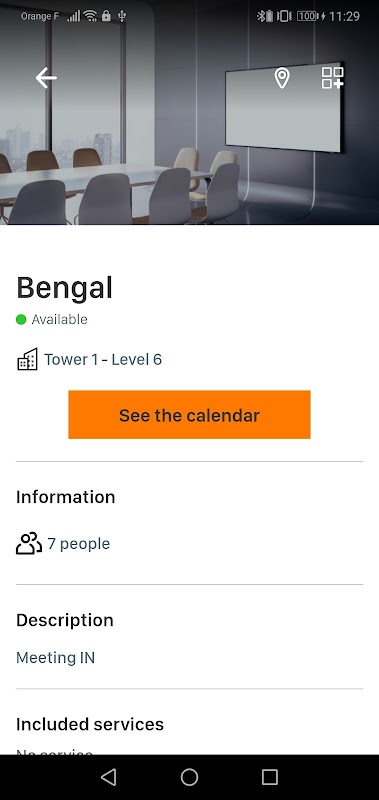Tap Android recent apps square button
This screenshot has height=800, width=379.
(x=270, y=777)
